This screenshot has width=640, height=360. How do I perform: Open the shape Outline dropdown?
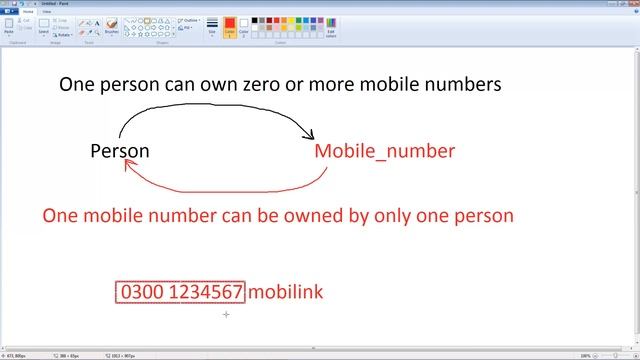pos(189,20)
